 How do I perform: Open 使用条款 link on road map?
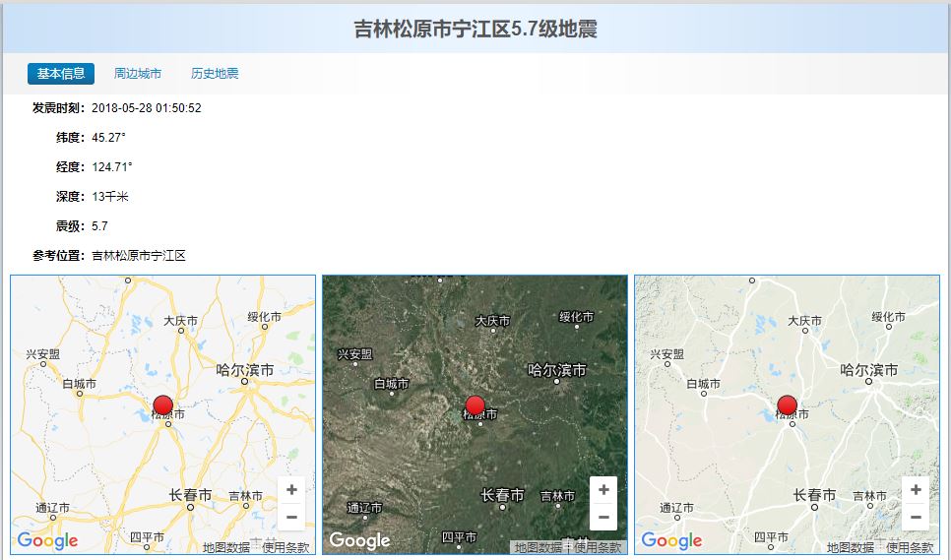[x=285, y=548]
